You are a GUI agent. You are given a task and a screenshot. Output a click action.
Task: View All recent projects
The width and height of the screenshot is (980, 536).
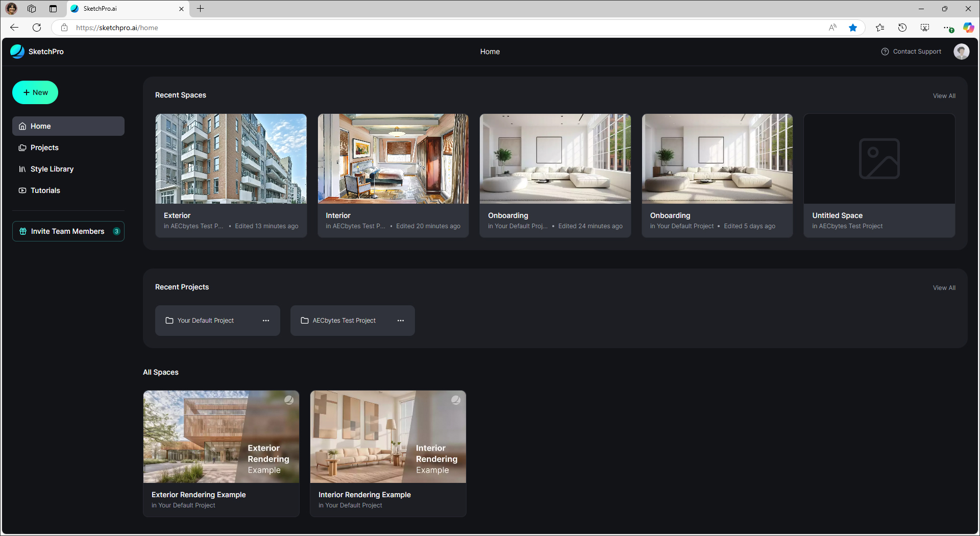tap(944, 288)
